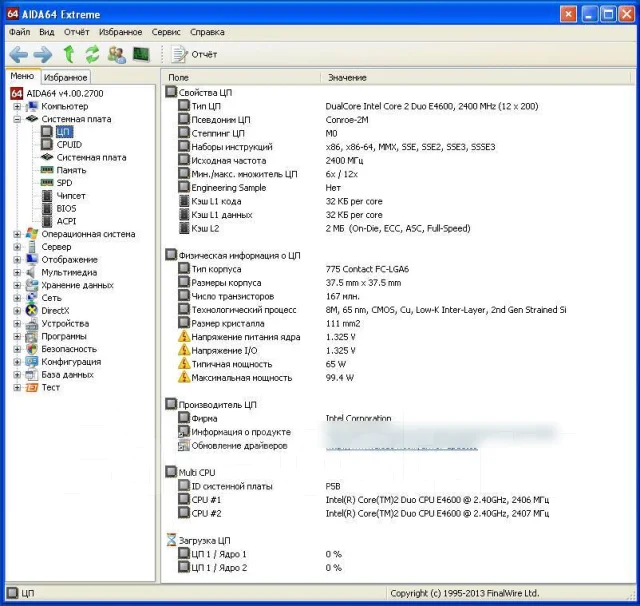Click the Отчёт report toolbar button
The image size is (640, 606).
[193, 54]
